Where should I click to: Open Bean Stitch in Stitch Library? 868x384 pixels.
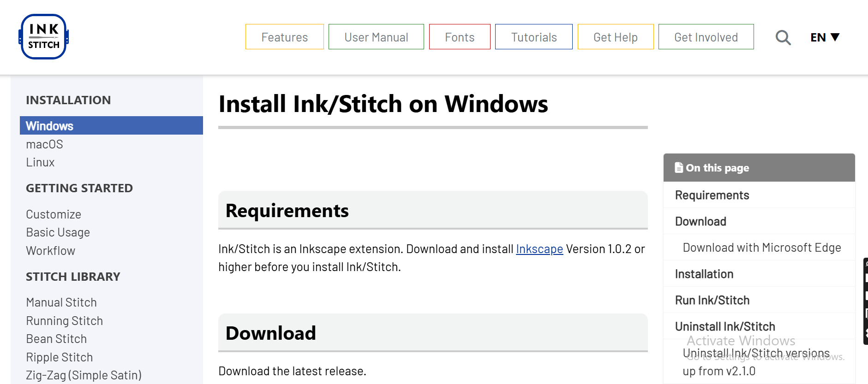pyautogui.click(x=56, y=339)
